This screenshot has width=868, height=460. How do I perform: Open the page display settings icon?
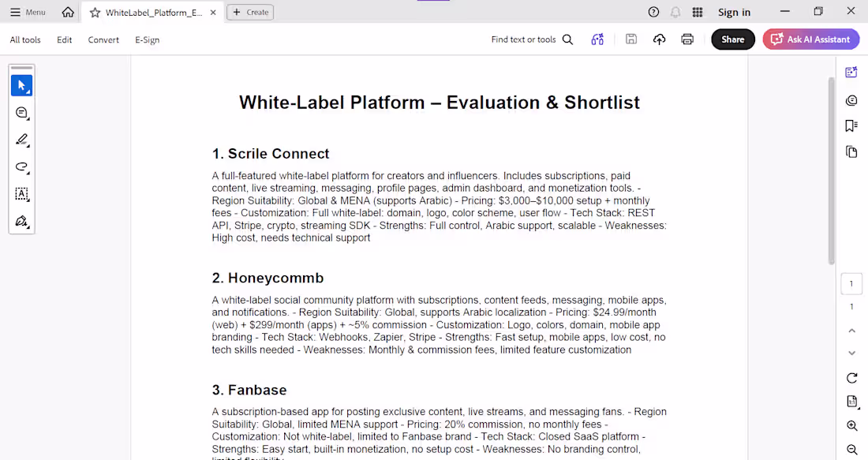[852, 402]
